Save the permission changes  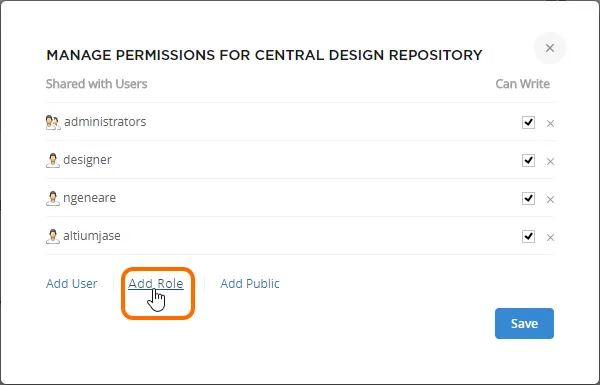point(524,323)
